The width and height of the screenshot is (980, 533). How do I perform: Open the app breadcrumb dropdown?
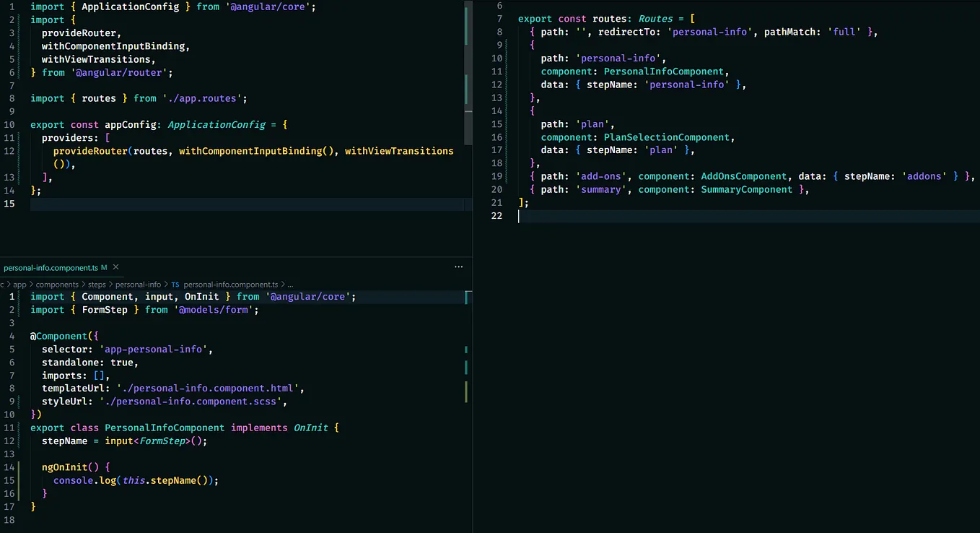[20, 284]
